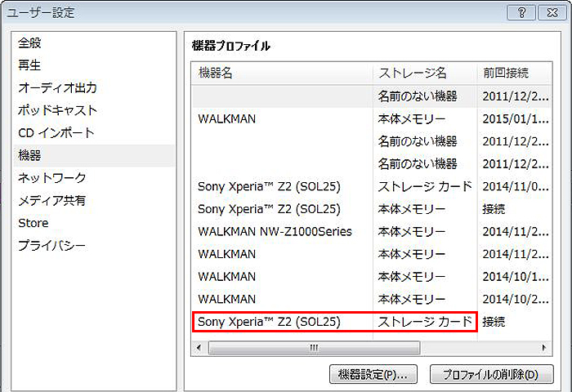The image size is (572, 392).
Task: Select 機器 category in sidebar
Action: pyautogui.click(x=94, y=156)
